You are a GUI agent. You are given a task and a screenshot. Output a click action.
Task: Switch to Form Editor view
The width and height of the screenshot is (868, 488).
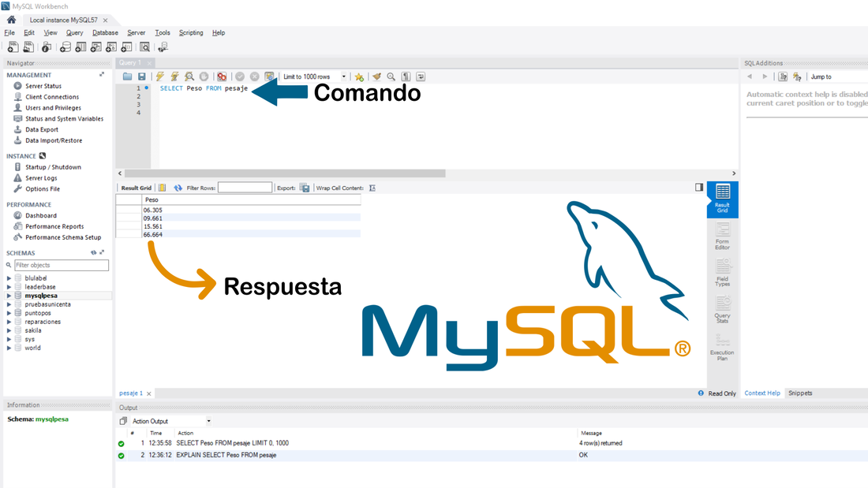(722, 237)
